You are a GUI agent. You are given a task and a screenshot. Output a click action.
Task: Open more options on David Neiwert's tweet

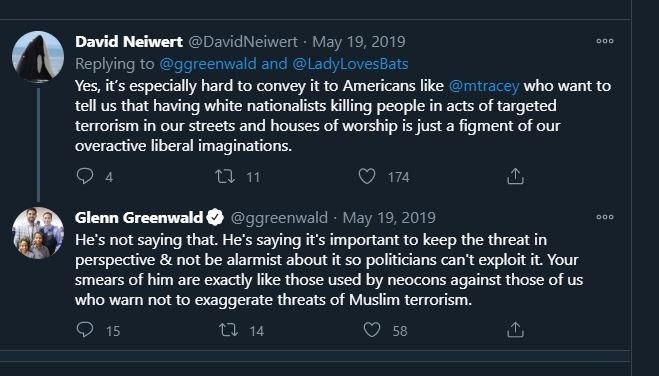[605, 41]
